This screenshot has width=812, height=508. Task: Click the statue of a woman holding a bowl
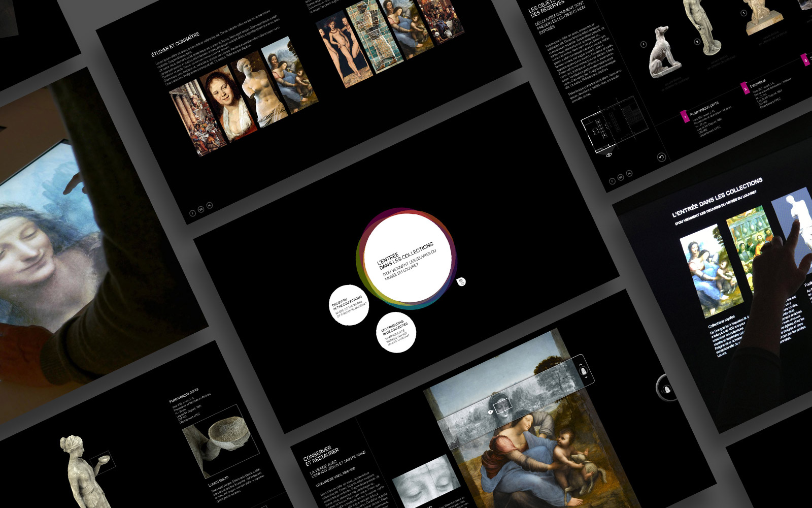pos(83,472)
